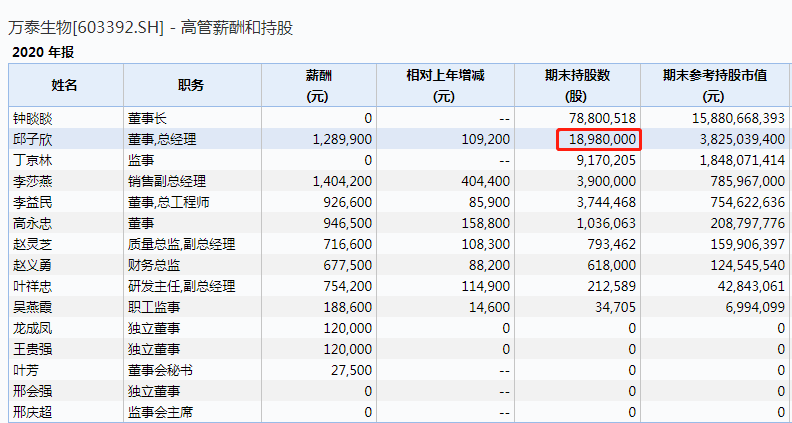Click market value 6,994,099
This screenshot has height=423, width=792.
pos(755,307)
